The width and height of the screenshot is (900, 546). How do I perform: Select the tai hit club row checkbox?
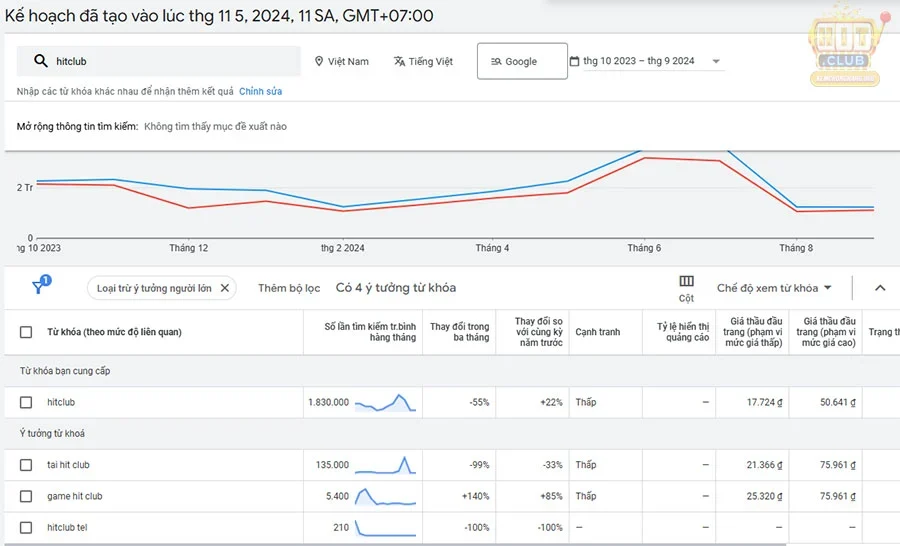click(x=26, y=465)
